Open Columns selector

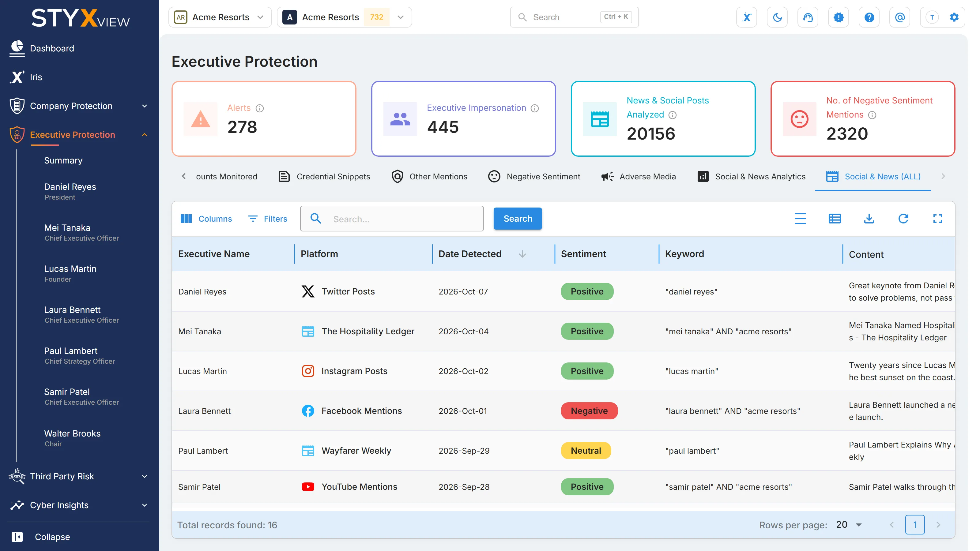[x=206, y=219]
